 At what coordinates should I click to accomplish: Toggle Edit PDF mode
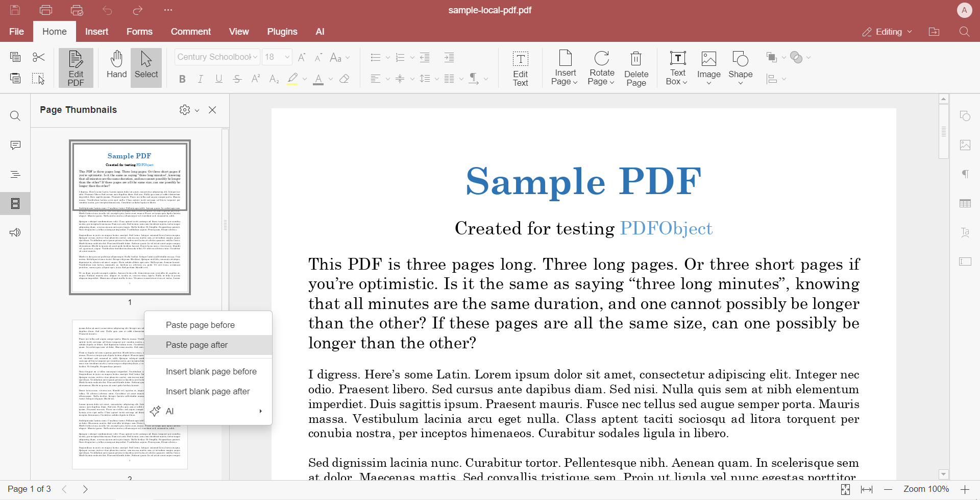[76, 68]
